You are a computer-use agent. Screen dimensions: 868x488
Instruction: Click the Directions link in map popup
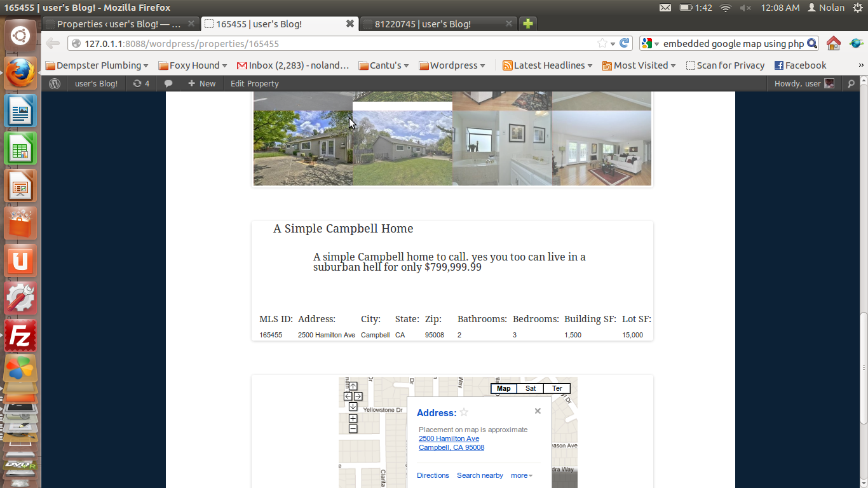coord(433,475)
